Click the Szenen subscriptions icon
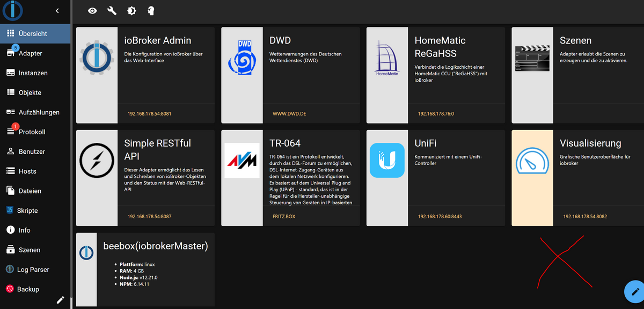Image resolution: width=644 pixels, height=309 pixels. click(x=10, y=250)
